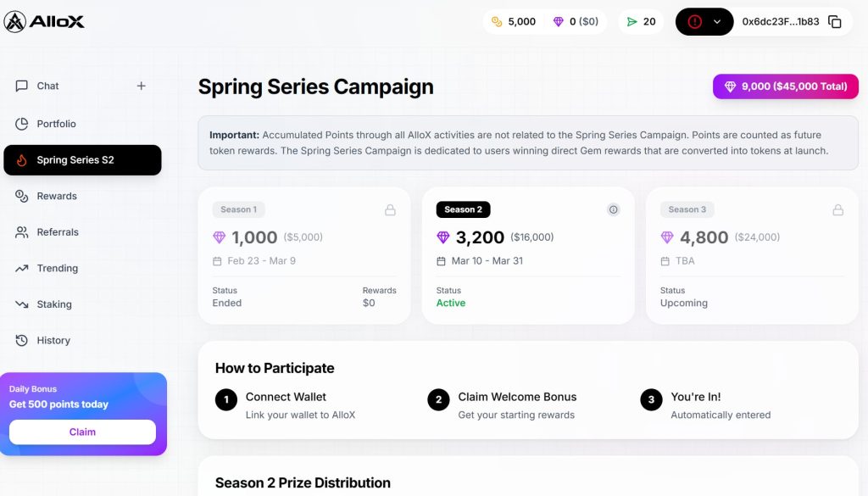Open the Rewards sidebar item
This screenshot has height=496, width=868.
pyautogui.click(x=56, y=196)
